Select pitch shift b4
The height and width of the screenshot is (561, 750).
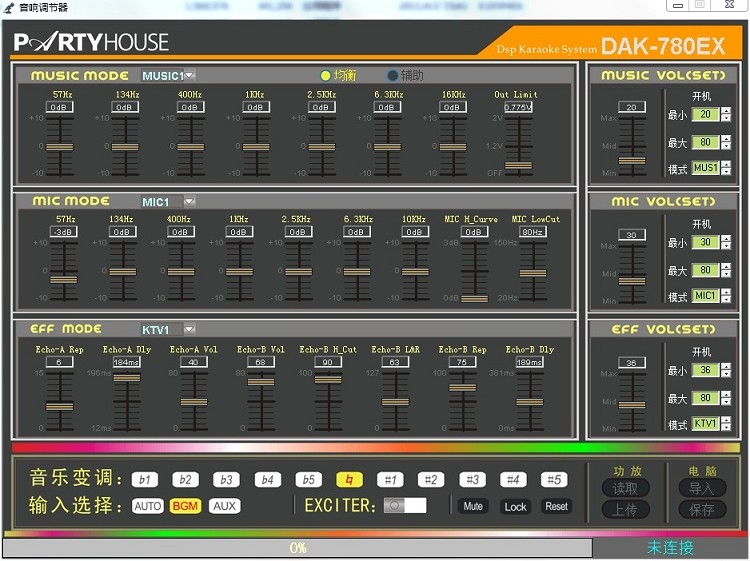click(268, 480)
